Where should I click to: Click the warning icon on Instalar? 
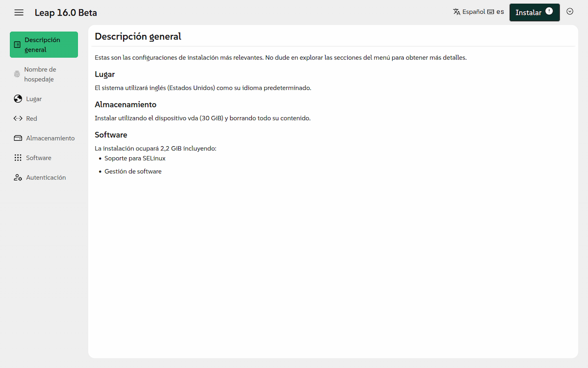[549, 11]
